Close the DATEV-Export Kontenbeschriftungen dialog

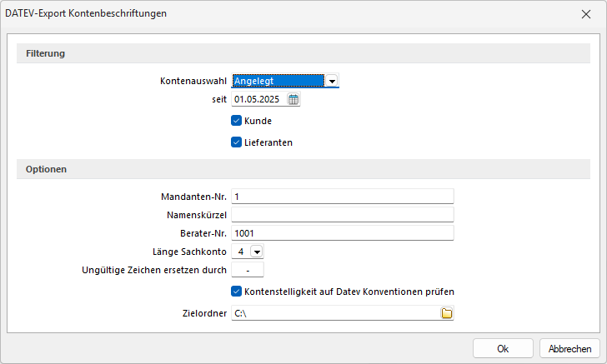586,14
